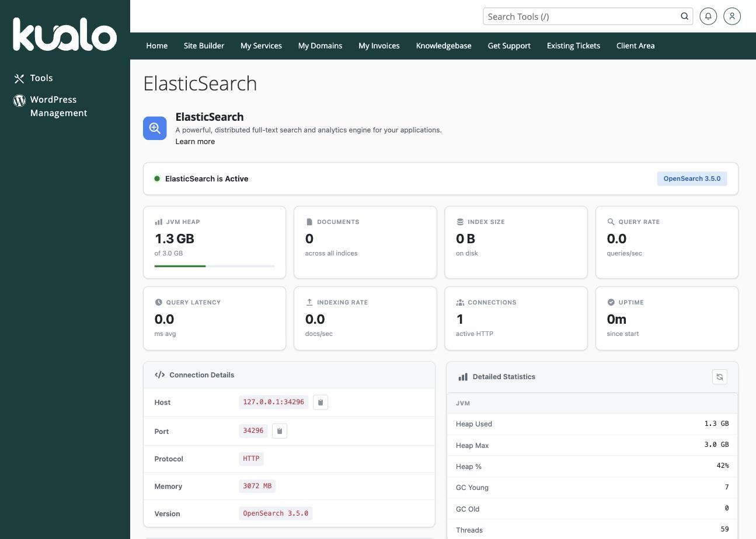Open the Home menu item
The width and height of the screenshot is (756, 539).
(x=157, y=45)
